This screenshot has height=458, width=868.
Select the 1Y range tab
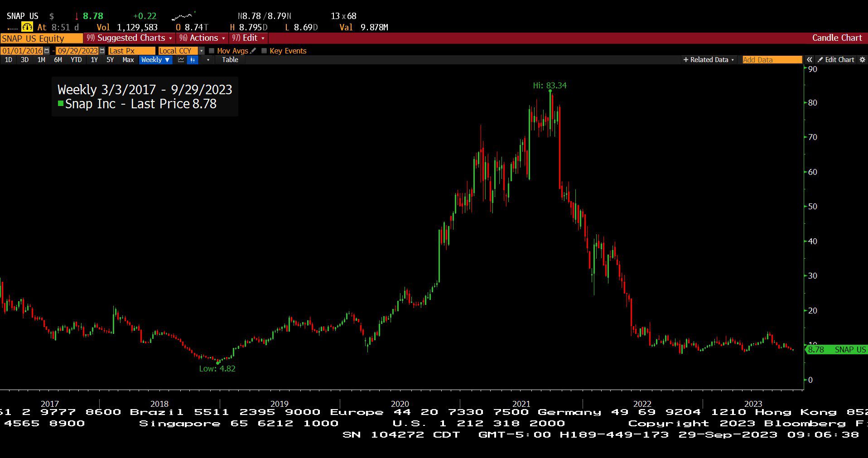pyautogui.click(x=94, y=60)
